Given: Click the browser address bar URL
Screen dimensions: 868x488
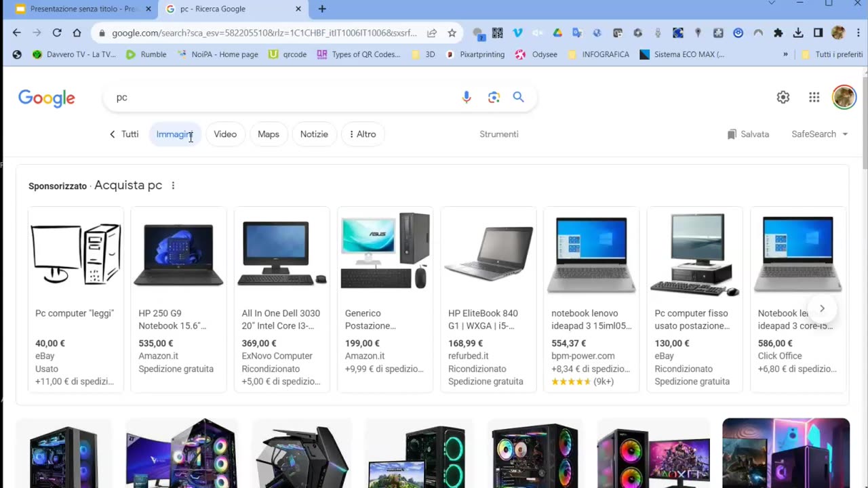Looking at the screenshot, I should [264, 33].
